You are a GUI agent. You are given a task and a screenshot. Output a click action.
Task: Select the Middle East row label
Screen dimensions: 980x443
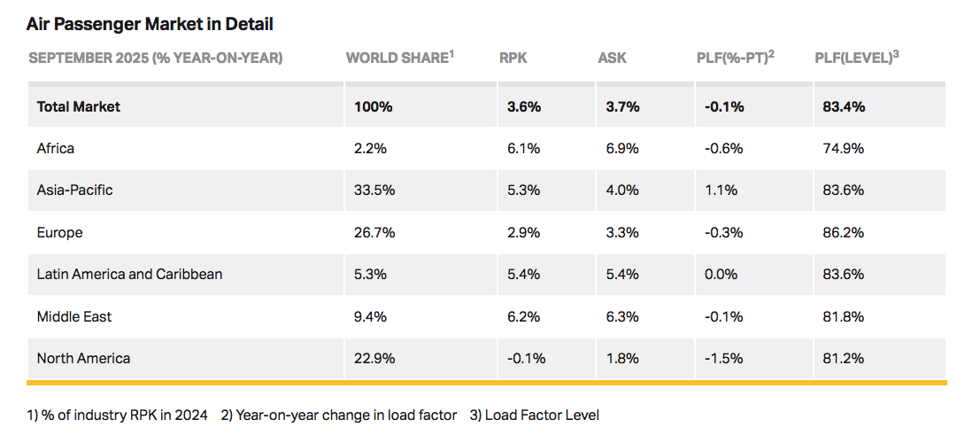coord(74,316)
